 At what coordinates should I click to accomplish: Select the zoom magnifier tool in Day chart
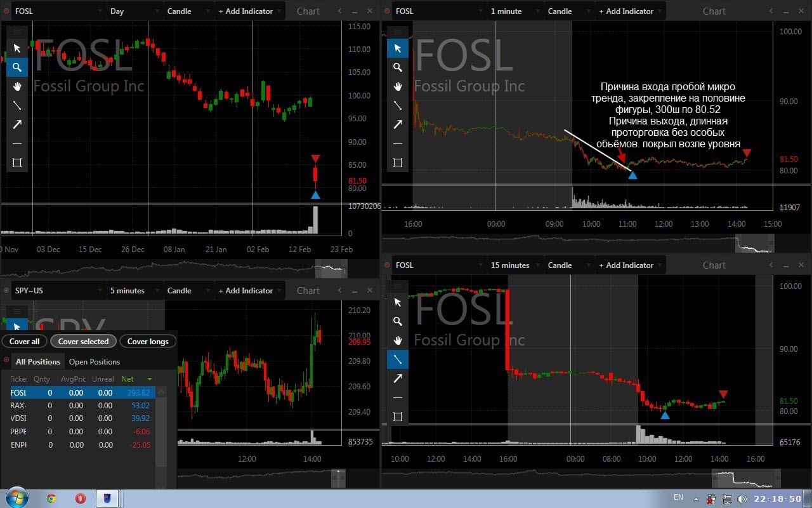tap(17, 67)
